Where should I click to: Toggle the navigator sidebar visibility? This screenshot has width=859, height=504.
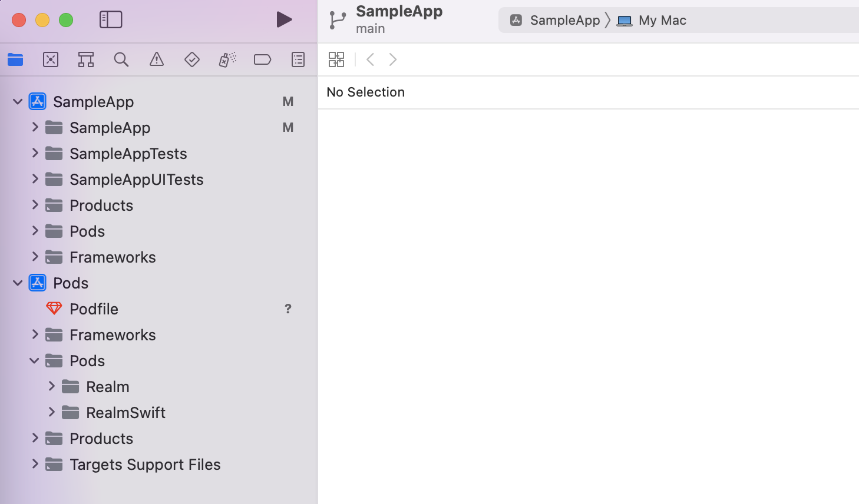tap(111, 20)
